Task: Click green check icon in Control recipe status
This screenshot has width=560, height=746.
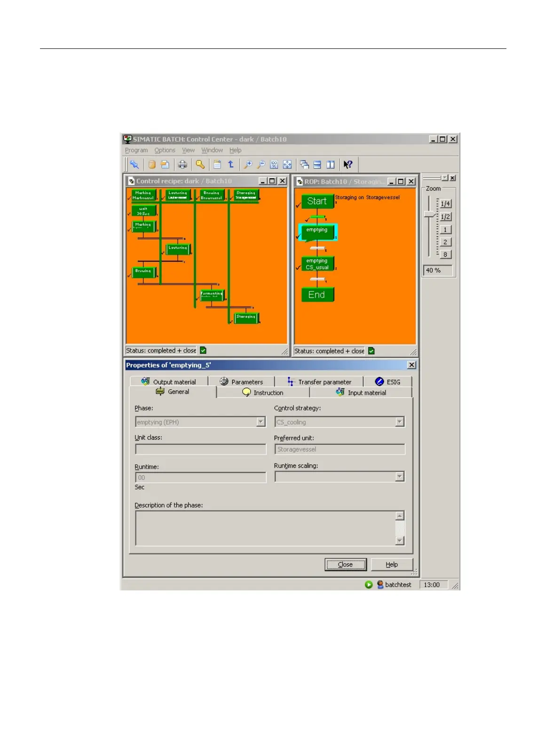Action: pos(203,350)
